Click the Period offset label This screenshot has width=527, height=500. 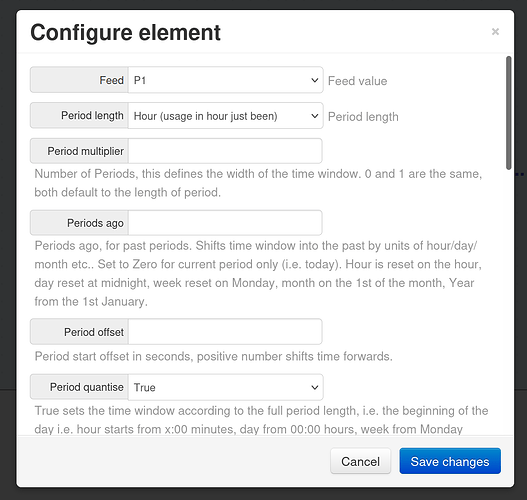click(x=79, y=332)
